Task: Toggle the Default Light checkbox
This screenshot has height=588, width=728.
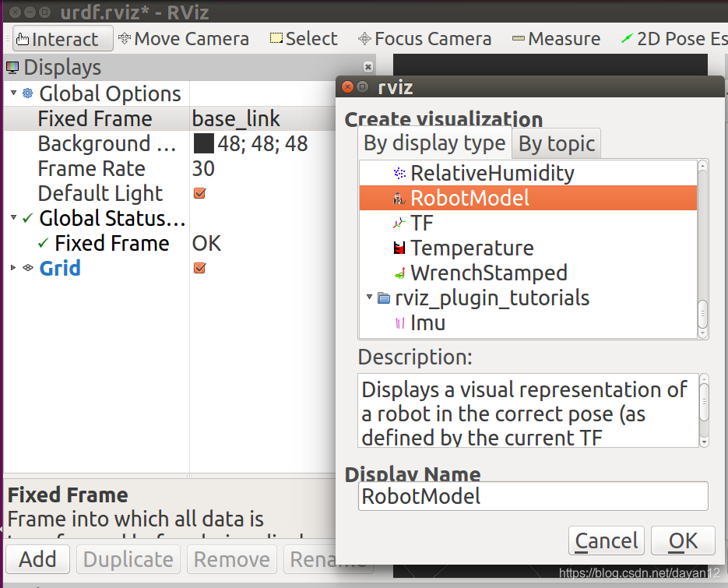Action: click(x=200, y=193)
